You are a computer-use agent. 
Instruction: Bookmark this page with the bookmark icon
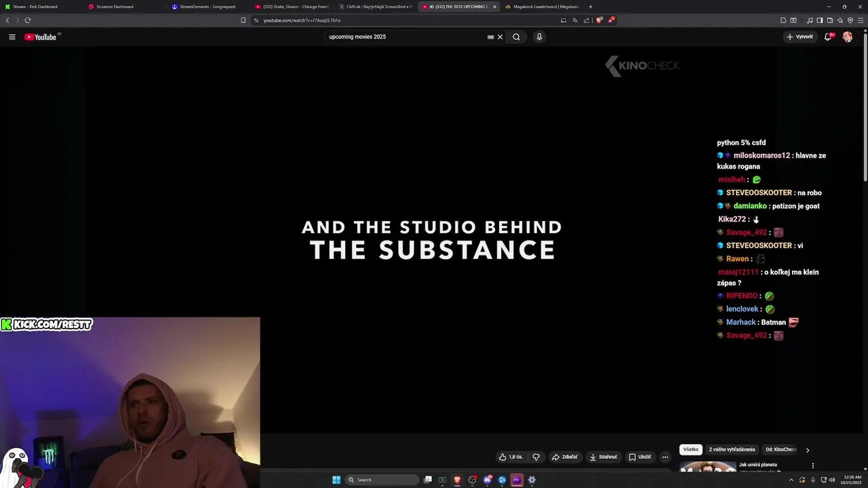[x=243, y=20]
